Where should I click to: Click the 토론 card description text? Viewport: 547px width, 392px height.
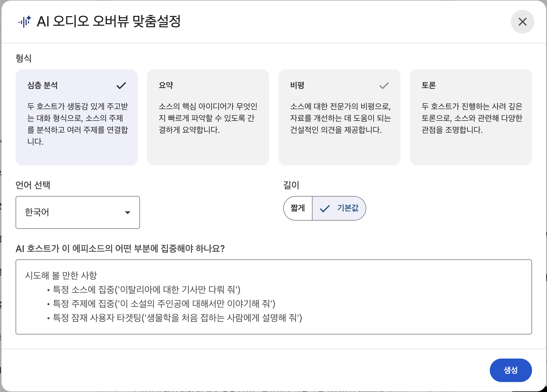tap(472, 118)
